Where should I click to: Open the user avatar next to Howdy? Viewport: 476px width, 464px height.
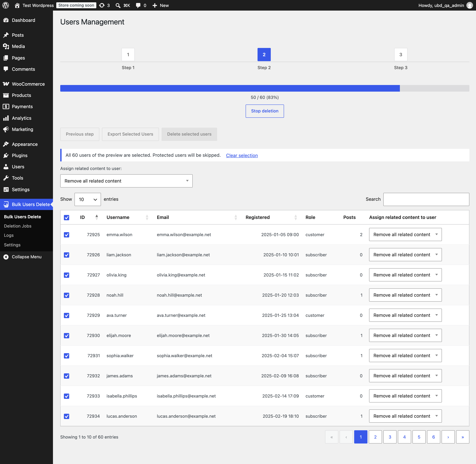click(470, 5)
